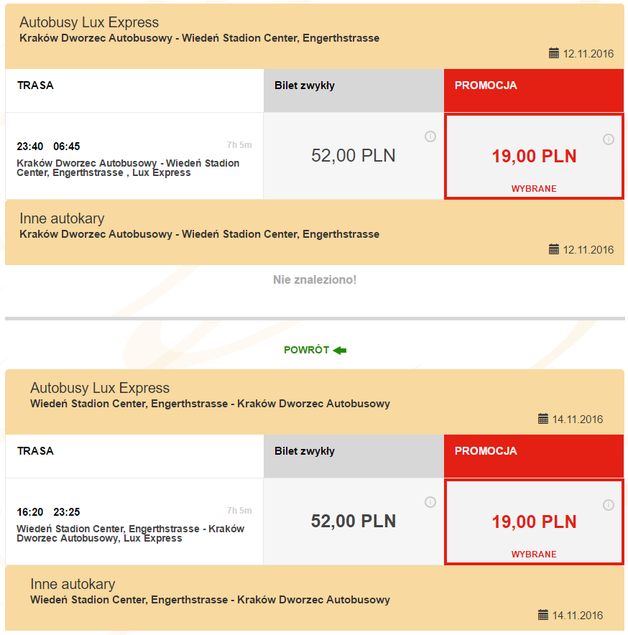Select the 23:40 to 06:45 Kraków departure row

click(134, 156)
